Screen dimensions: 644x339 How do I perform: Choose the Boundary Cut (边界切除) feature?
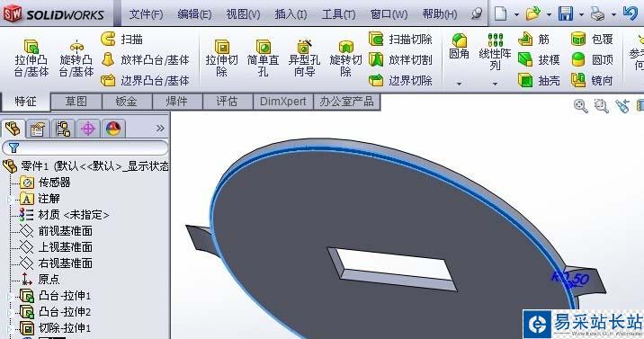point(400,80)
